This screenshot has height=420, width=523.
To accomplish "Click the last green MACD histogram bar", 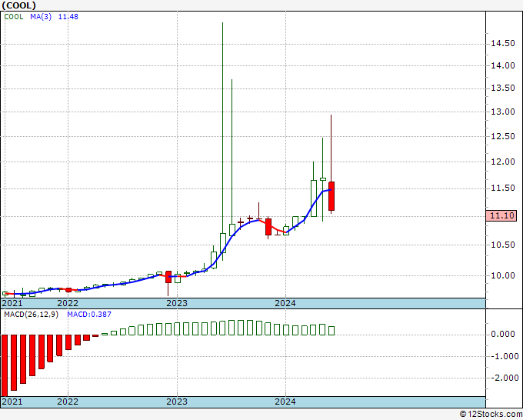I will click(331, 331).
